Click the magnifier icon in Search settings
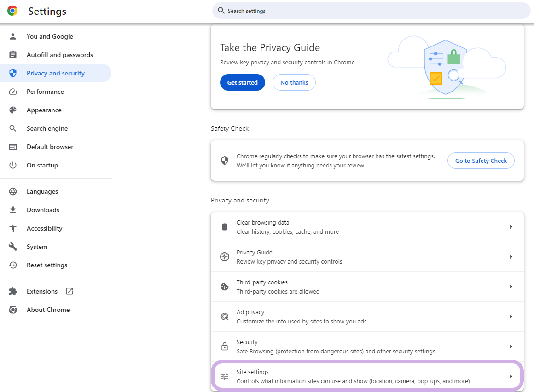534x392 pixels. coord(221,11)
